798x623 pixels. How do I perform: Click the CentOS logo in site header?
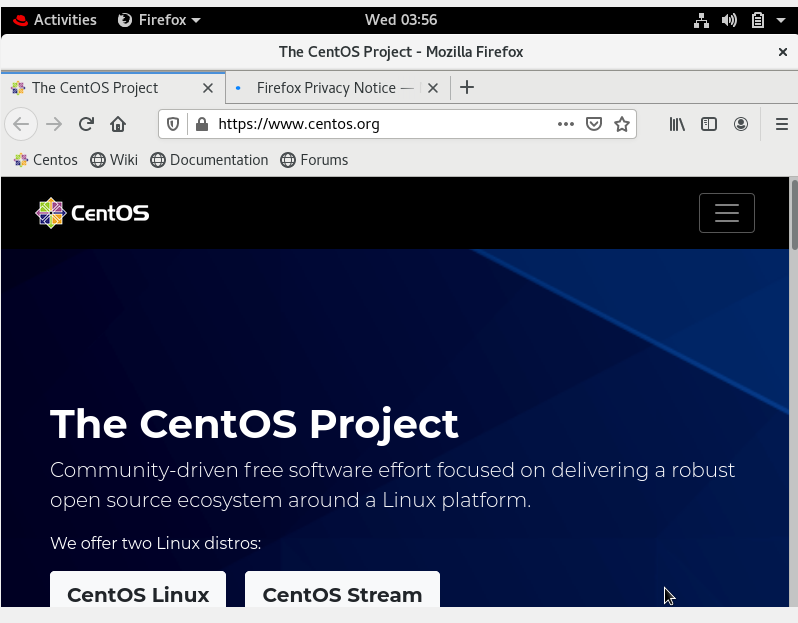point(92,213)
